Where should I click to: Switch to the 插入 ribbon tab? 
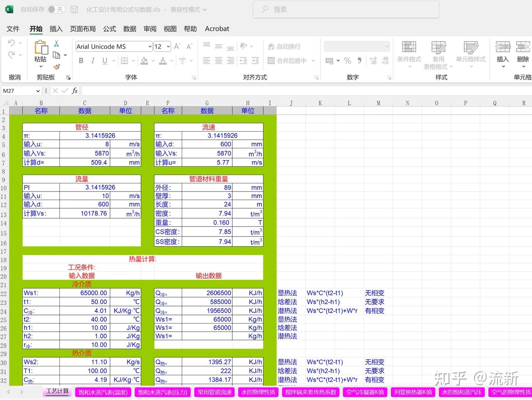(x=56, y=29)
